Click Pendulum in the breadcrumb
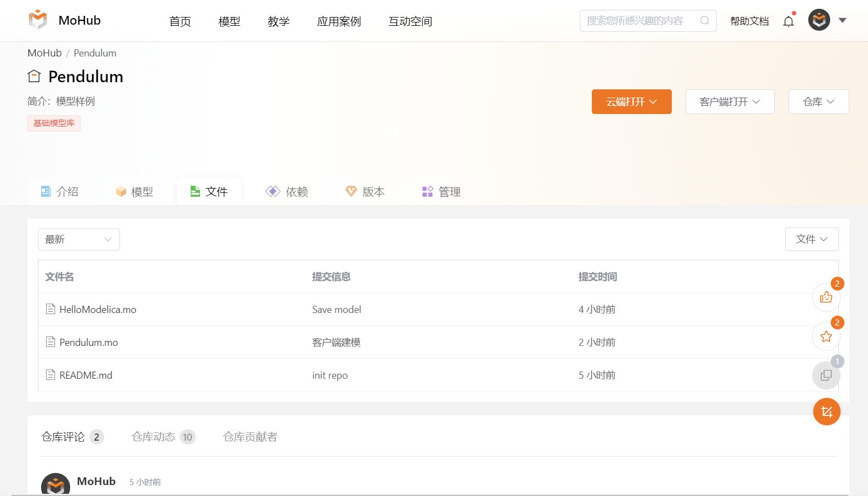This screenshot has height=496, width=868. click(95, 53)
